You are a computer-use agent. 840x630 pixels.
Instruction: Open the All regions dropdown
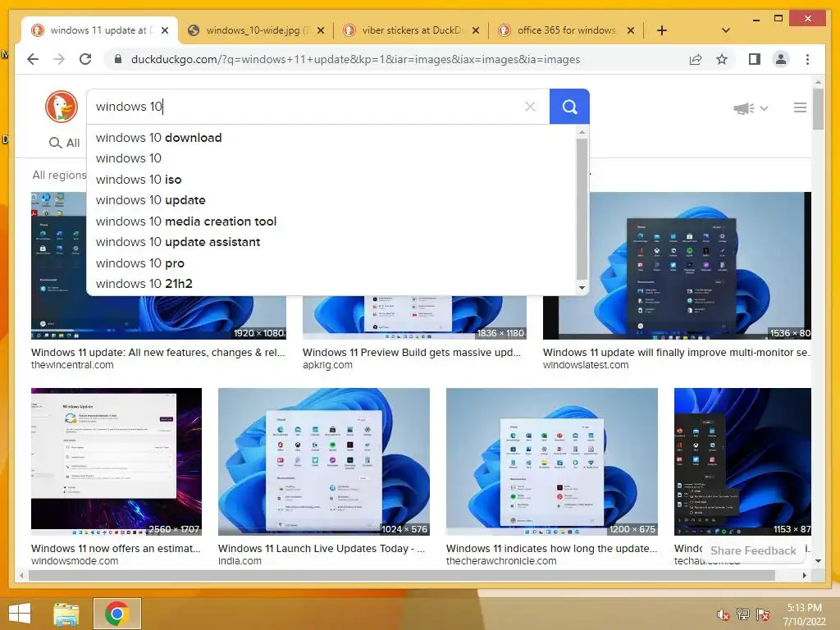point(59,175)
